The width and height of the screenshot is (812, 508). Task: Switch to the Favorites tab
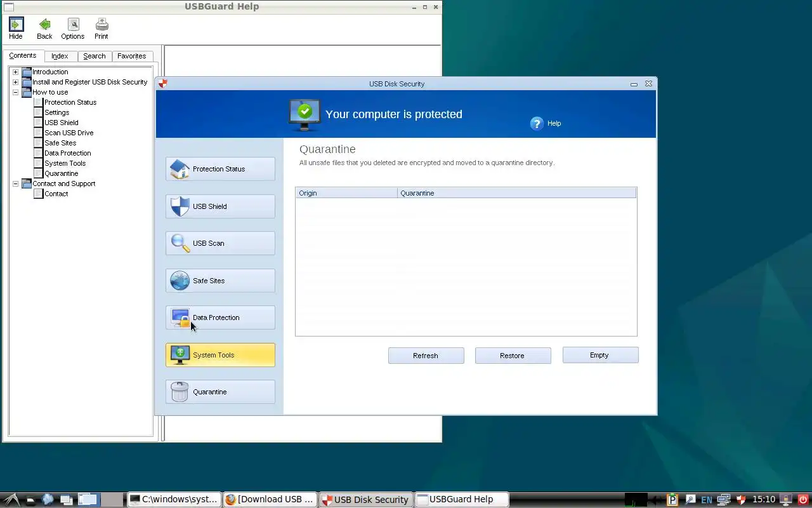(132, 56)
